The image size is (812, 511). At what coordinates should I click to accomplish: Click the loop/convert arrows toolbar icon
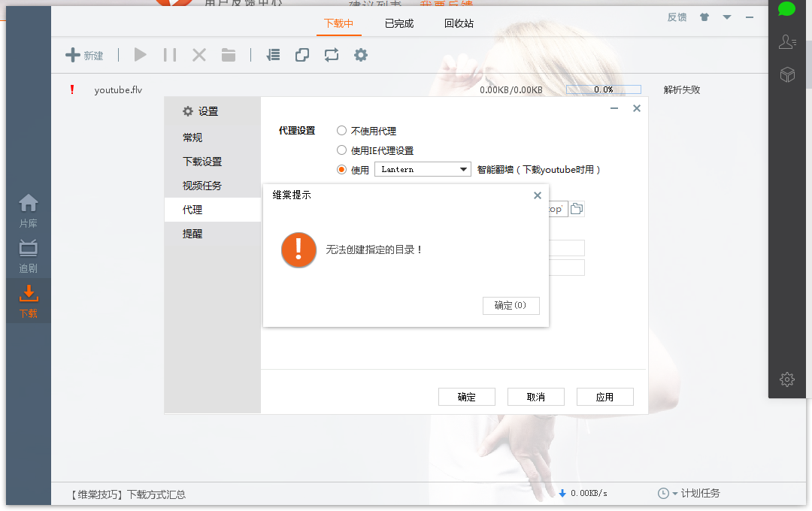[332, 55]
